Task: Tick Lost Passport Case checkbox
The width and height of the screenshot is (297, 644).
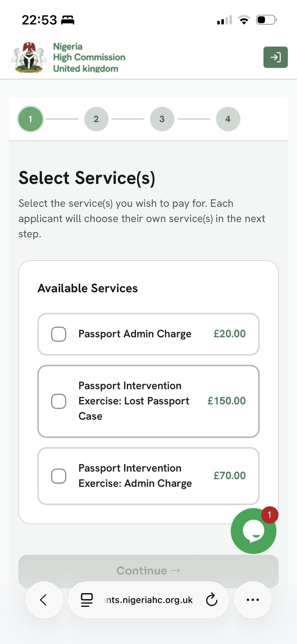Action: [59, 401]
